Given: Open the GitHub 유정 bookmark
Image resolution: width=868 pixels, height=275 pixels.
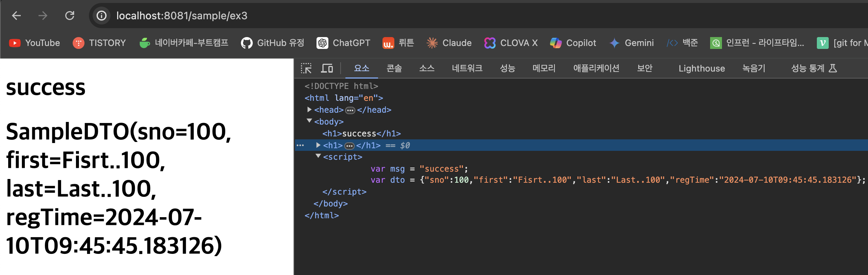Looking at the screenshot, I should 272,43.
